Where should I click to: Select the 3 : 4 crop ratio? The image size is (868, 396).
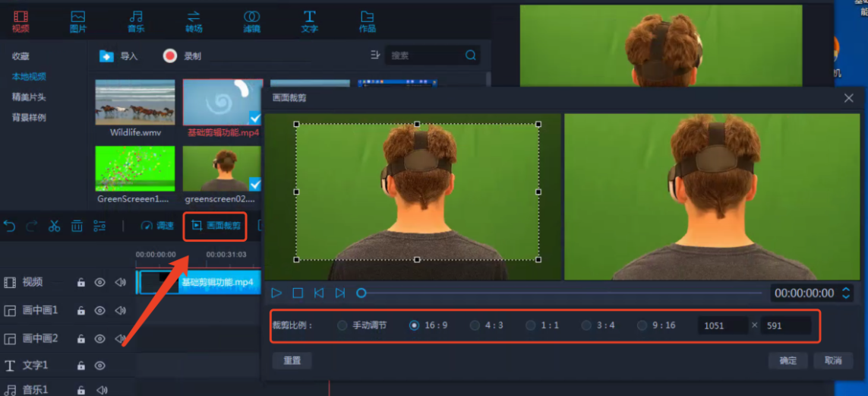tap(598, 325)
